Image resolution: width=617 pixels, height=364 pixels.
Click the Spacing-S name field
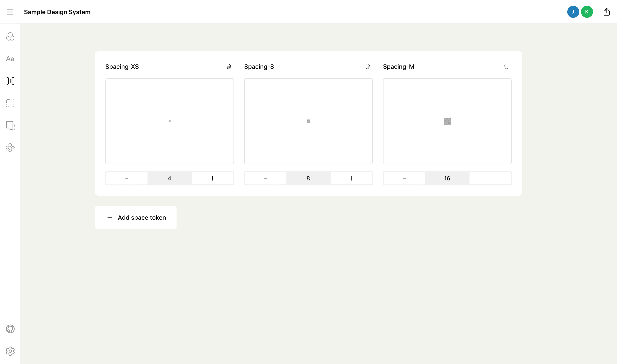(259, 67)
